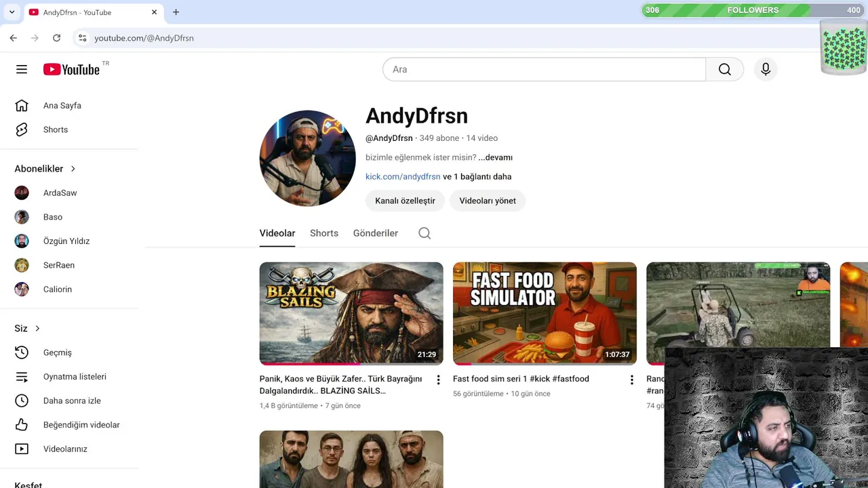The image size is (868, 488).
Task: Open Videolarınız play icon
Action: [22, 449]
